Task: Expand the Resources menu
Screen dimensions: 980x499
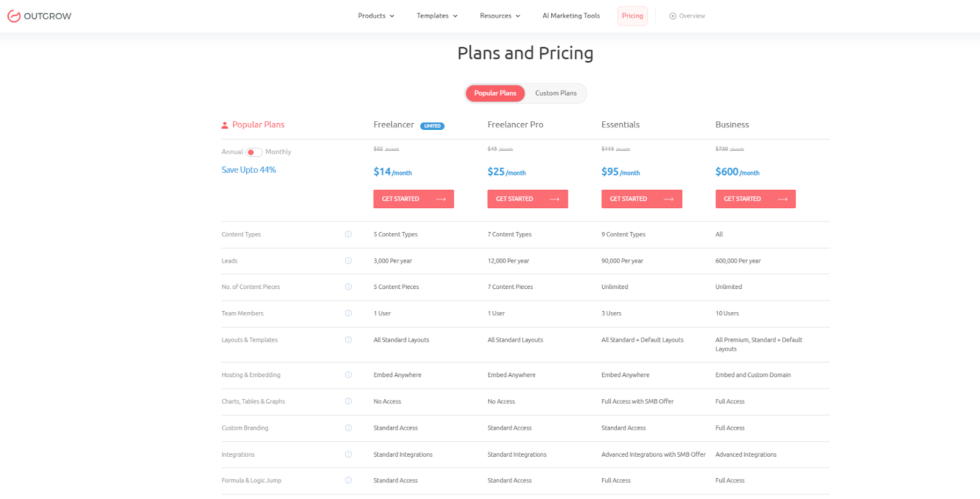Action: 500,16
